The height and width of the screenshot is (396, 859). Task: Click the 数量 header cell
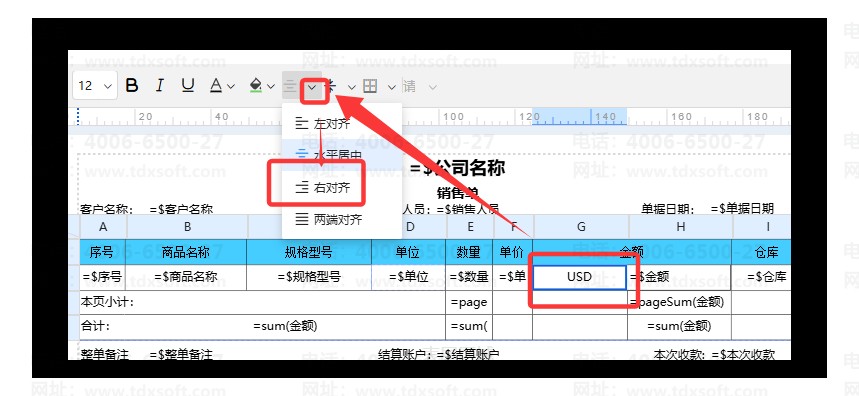coord(469,252)
